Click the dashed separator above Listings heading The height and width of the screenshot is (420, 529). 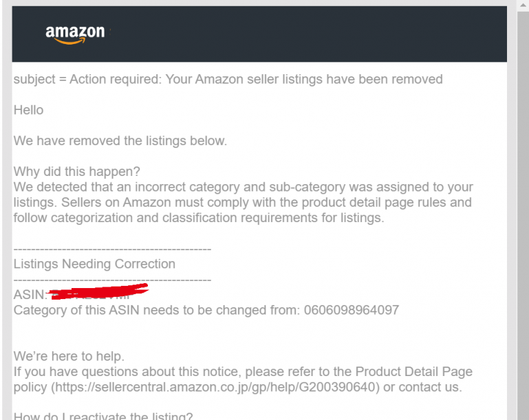coord(112,250)
